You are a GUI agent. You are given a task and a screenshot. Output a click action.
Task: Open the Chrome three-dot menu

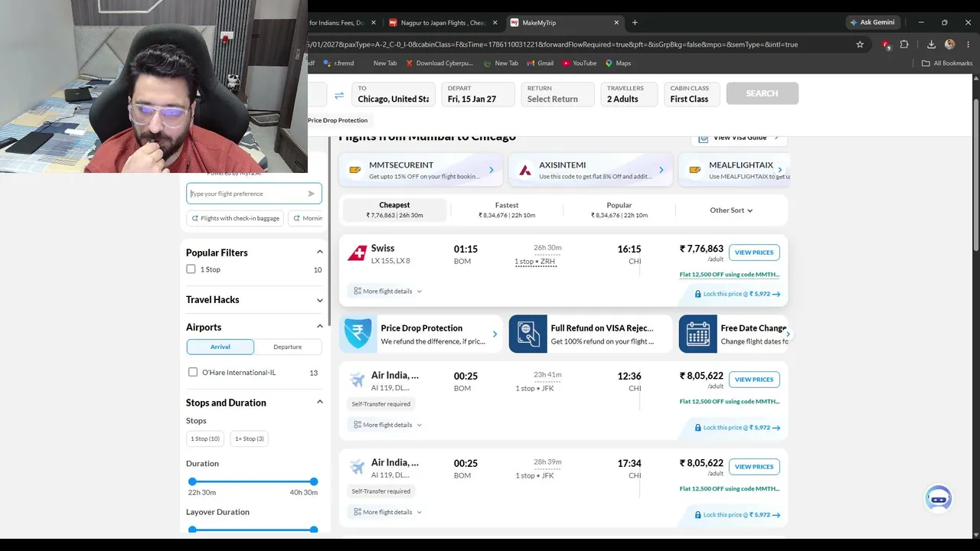pyautogui.click(x=969, y=44)
